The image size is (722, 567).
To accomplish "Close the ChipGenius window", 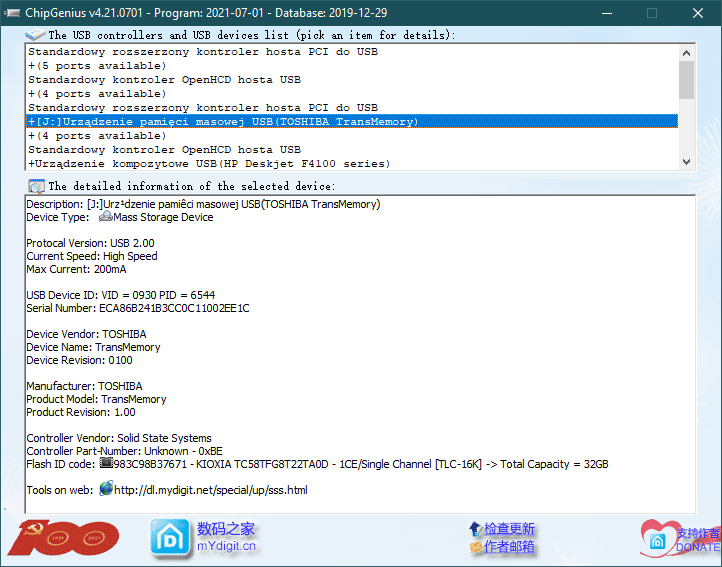I will [x=698, y=13].
